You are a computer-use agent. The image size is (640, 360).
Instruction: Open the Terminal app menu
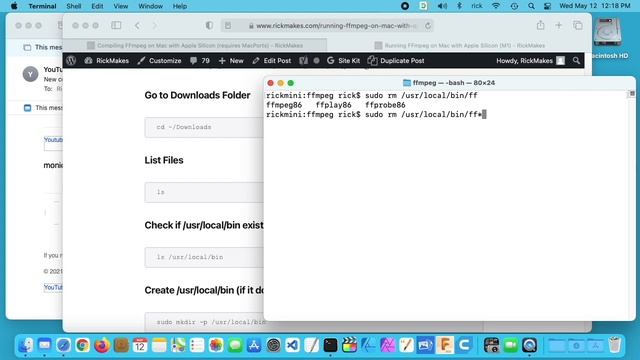point(42,6)
